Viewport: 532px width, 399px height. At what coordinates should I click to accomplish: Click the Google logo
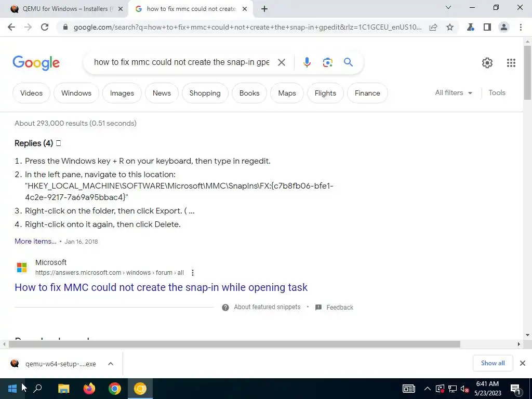36,63
